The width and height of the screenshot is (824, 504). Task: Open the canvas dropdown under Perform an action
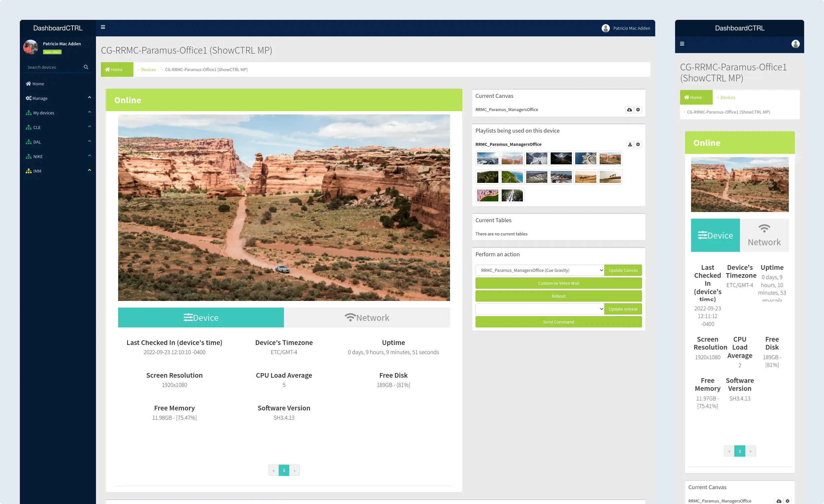tap(540, 270)
